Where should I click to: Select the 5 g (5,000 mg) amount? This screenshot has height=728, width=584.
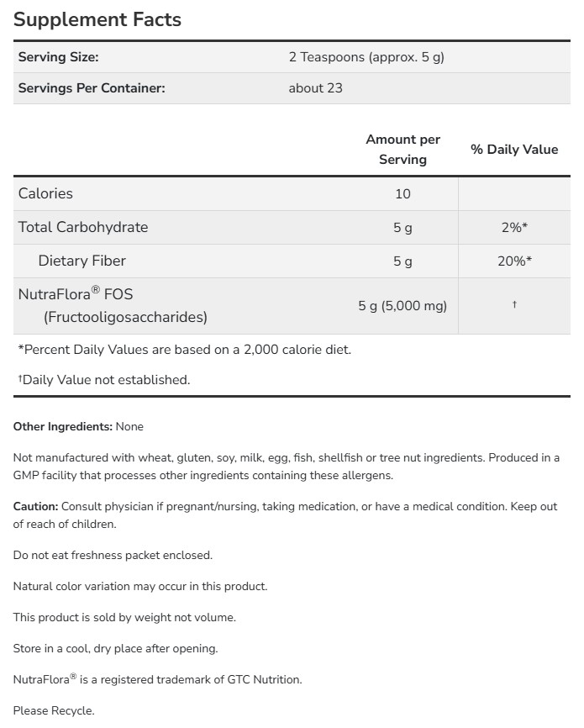[402, 305]
